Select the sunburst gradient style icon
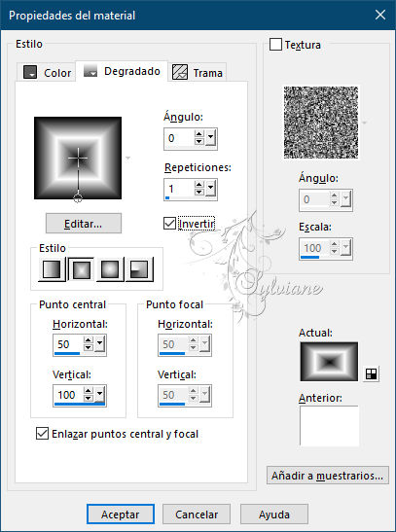This screenshot has width=396, height=532. click(x=110, y=269)
